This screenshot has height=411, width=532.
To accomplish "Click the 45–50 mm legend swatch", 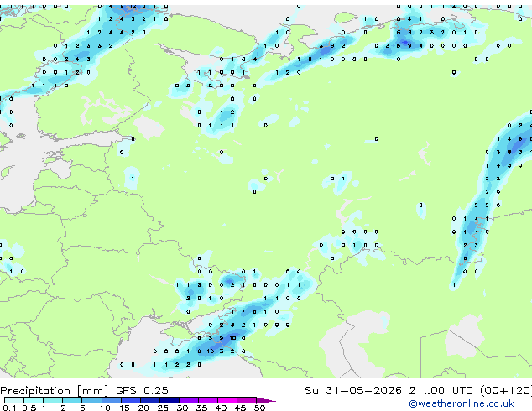I will click(x=247, y=400).
